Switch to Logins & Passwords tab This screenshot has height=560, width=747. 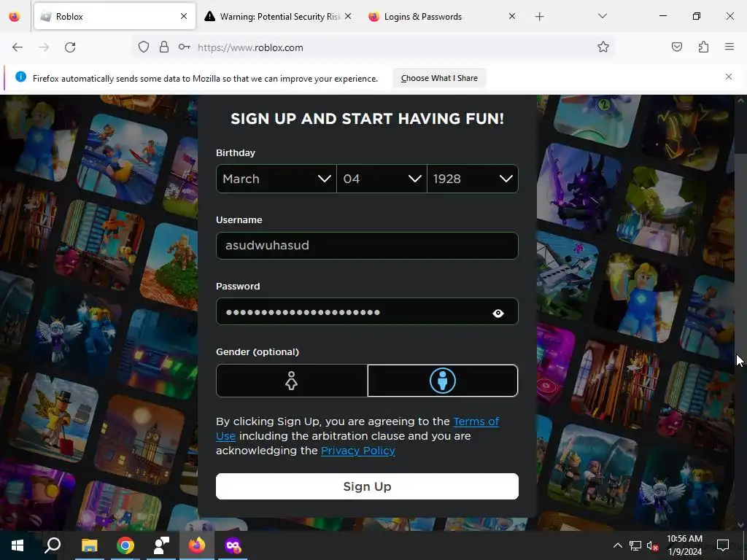tap(441, 17)
